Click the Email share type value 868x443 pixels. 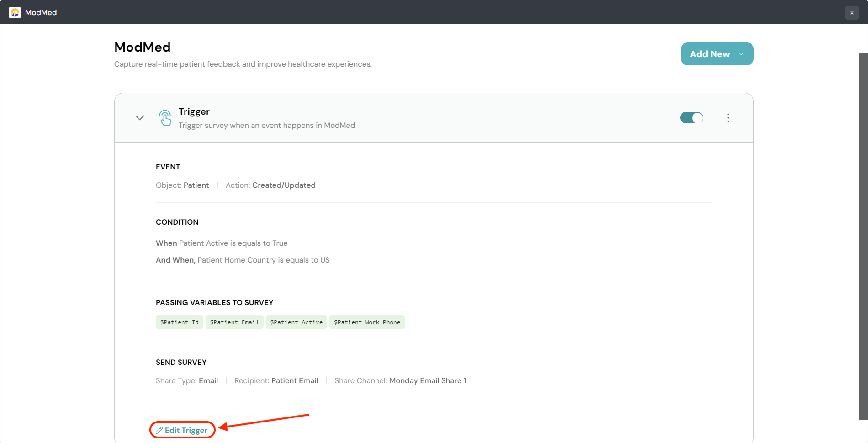click(209, 380)
